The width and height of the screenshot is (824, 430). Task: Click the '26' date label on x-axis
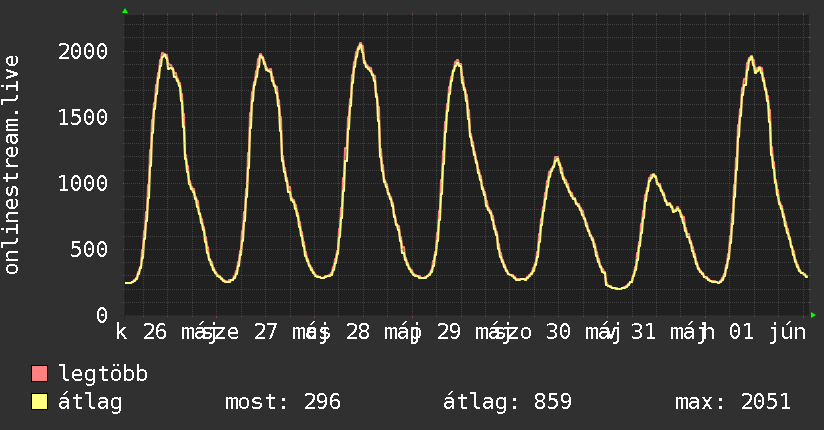pyautogui.click(x=154, y=332)
